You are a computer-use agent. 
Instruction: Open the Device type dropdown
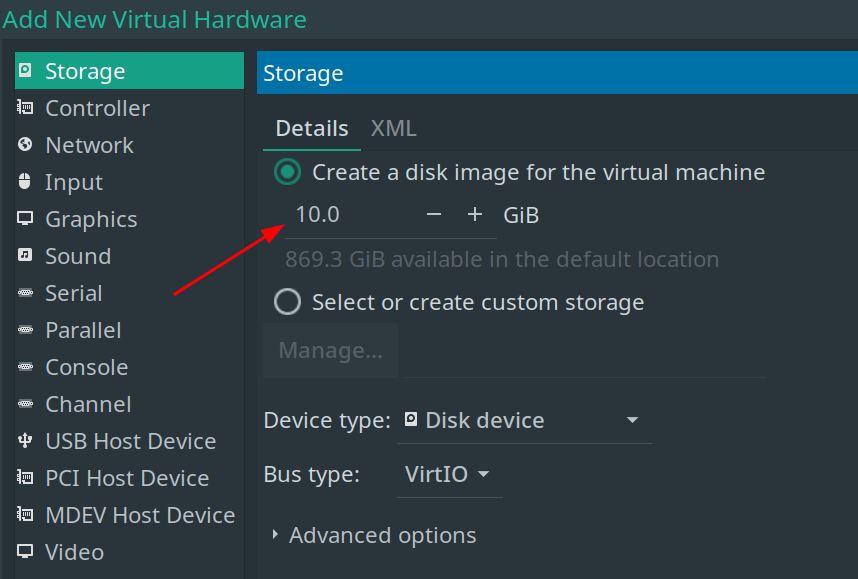click(x=524, y=420)
